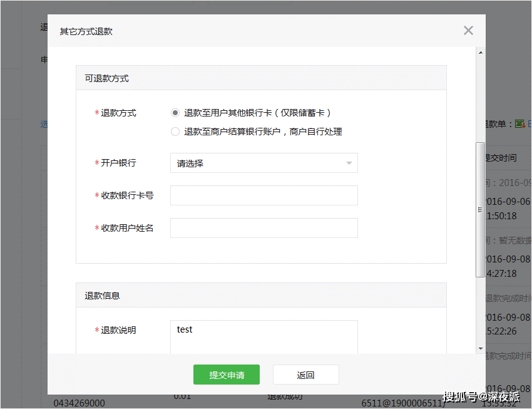
Task: Select 退款至用户其他银行卡 radio option
Action: (175, 113)
